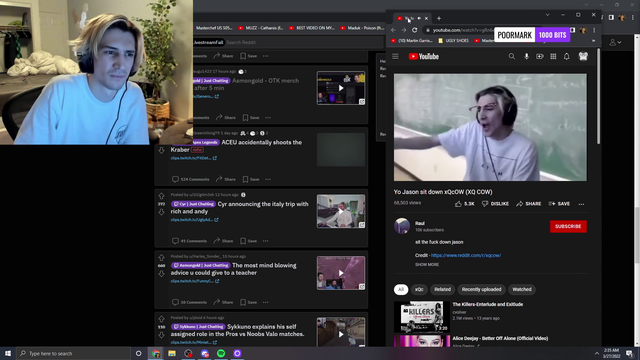640x360 pixels.
Task: Open The Killers video thumbnail
Action: tap(422, 317)
